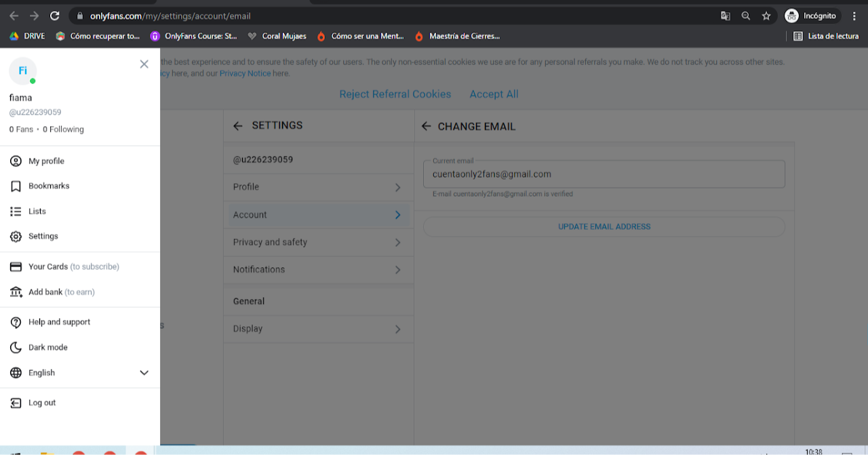Click the Log out door icon

coord(16,403)
